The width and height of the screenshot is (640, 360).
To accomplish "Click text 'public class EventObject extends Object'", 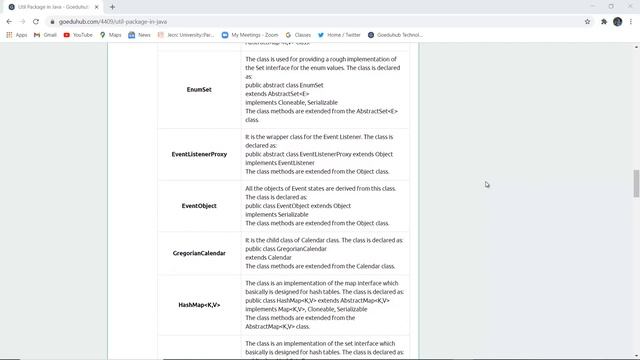I will coord(298,206).
